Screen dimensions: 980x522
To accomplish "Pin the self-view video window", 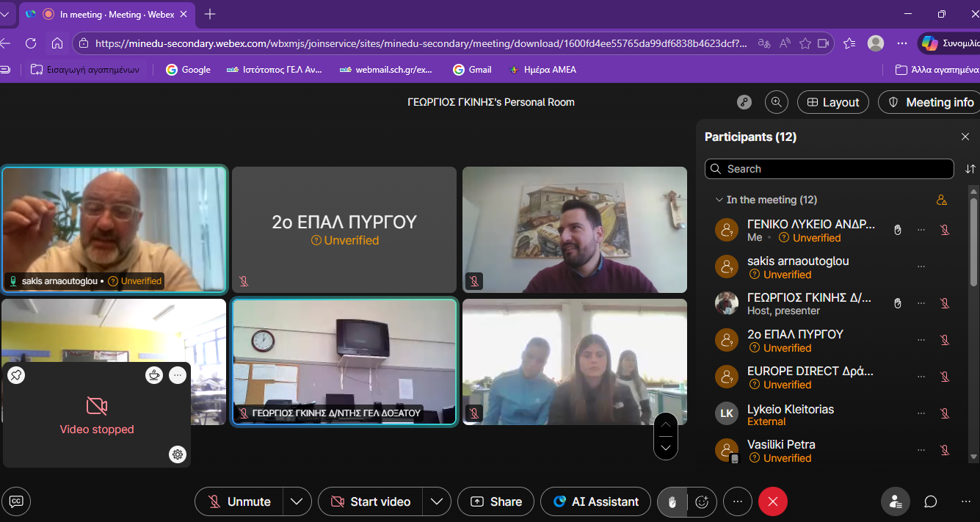I will tap(16, 375).
